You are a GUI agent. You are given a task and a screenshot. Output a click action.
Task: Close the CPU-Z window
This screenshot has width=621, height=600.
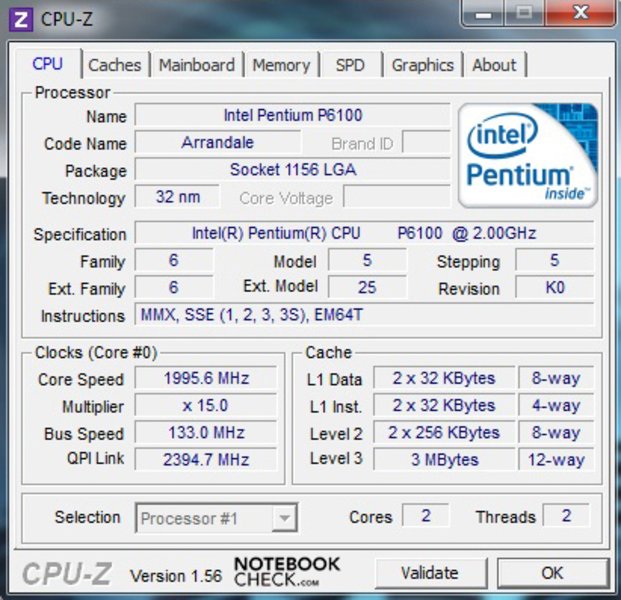pos(581,13)
